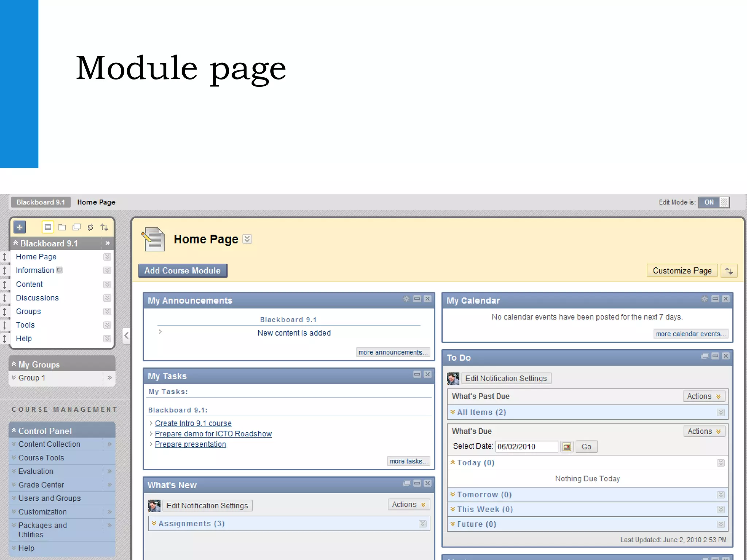
Task: Open To Do module in a new window
Action: click(705, 356)
